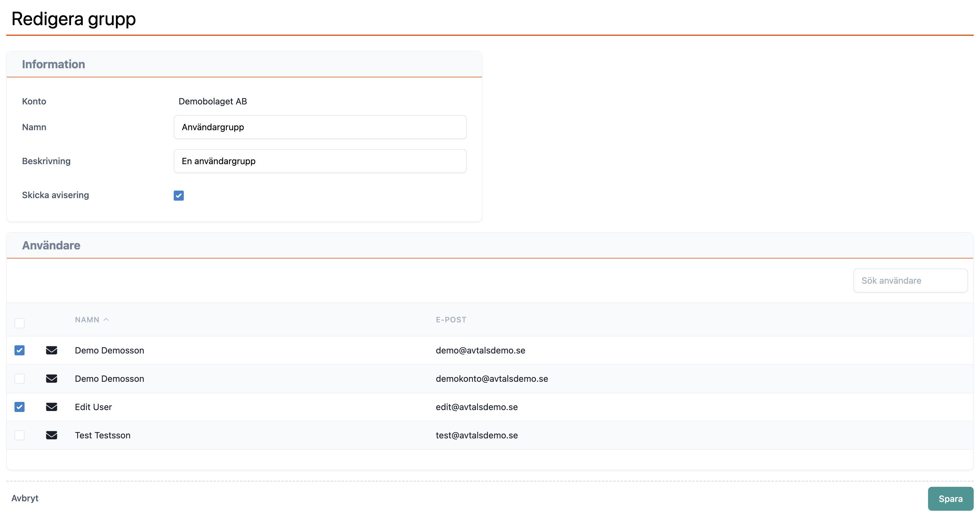The width and height of the screenshot is (980, 517).
Task: Click envelope icon beside Edit User
Action: pyautogui.click(x=51, y=407)
